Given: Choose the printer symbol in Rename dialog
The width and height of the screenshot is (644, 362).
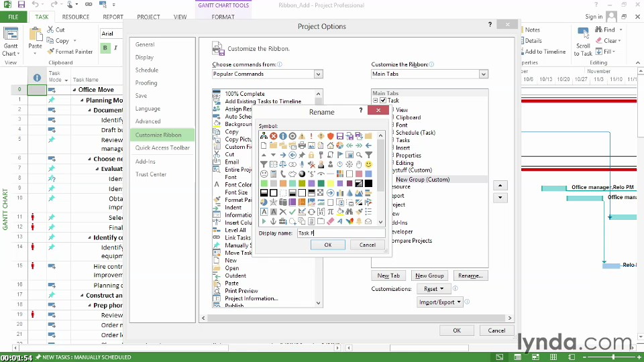Looking at the screenshot, I should [x=302, y=145].
